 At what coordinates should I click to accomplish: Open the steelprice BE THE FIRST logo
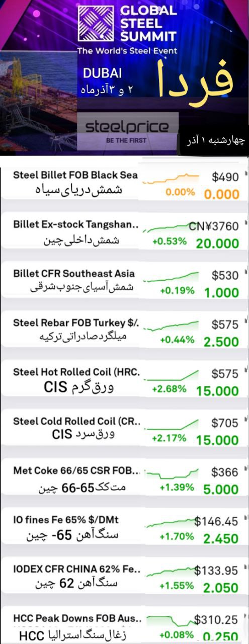pyautogui.click(x=128, y=131)
